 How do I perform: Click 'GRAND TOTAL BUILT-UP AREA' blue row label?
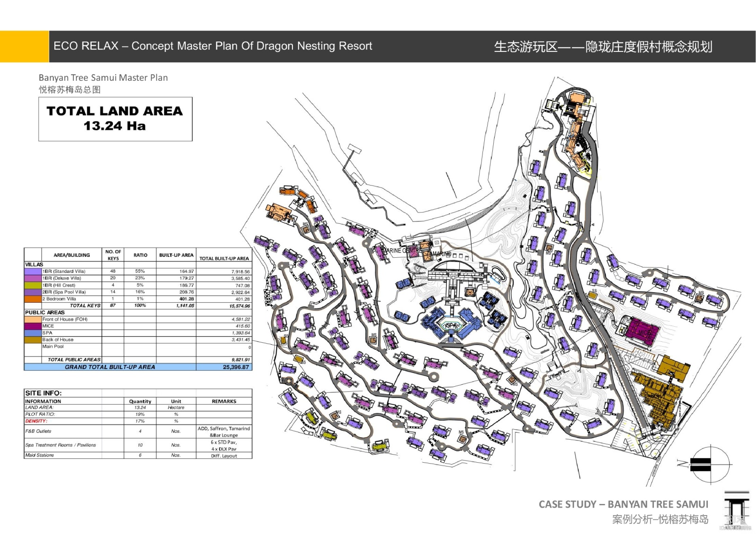click(x=110, y=367)
